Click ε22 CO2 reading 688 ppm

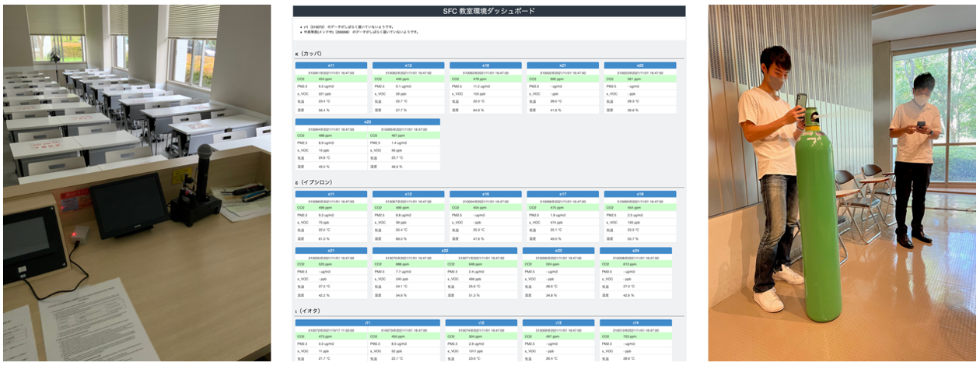point(404,264)
